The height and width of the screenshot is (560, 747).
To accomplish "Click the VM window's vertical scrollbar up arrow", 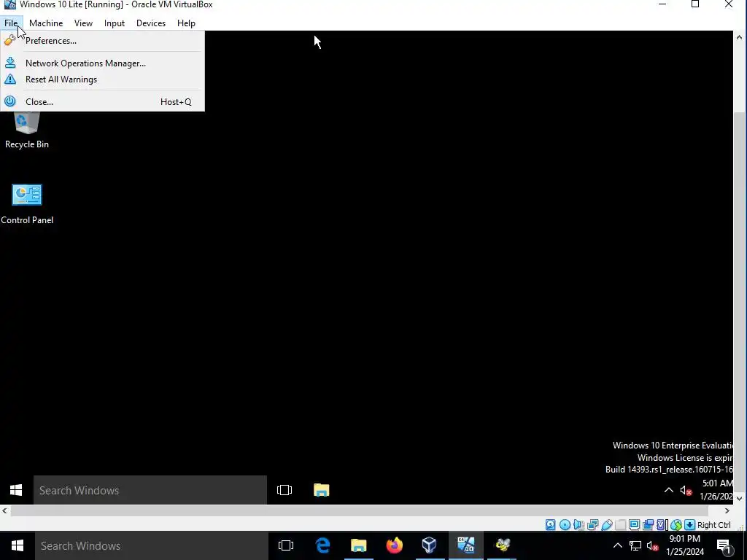I will pos(740,37).
